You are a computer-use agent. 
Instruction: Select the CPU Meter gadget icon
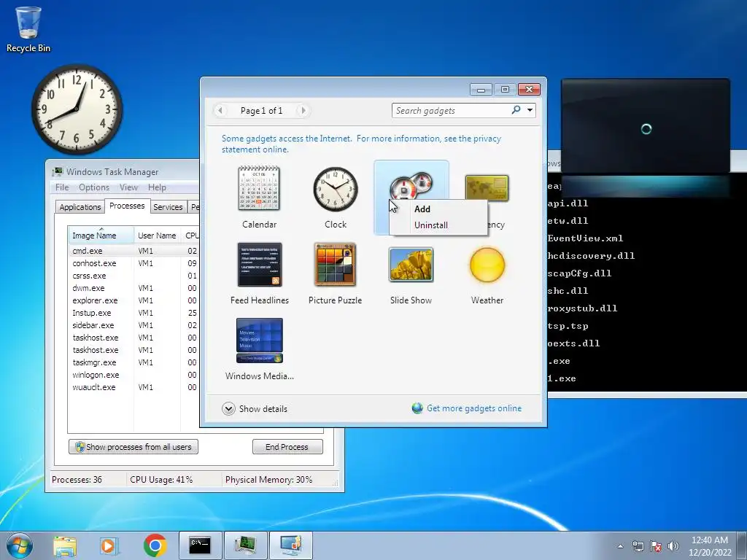(x=411, y=185)
